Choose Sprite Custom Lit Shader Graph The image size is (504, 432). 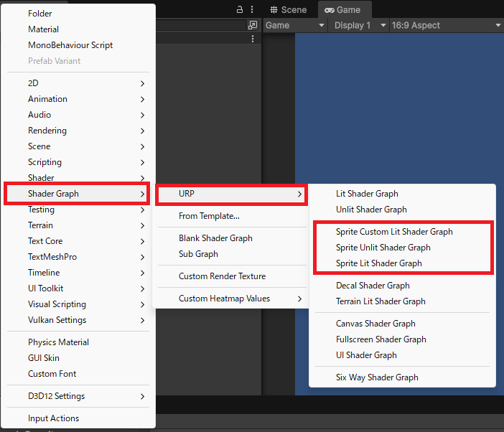[x=394, y=232]
